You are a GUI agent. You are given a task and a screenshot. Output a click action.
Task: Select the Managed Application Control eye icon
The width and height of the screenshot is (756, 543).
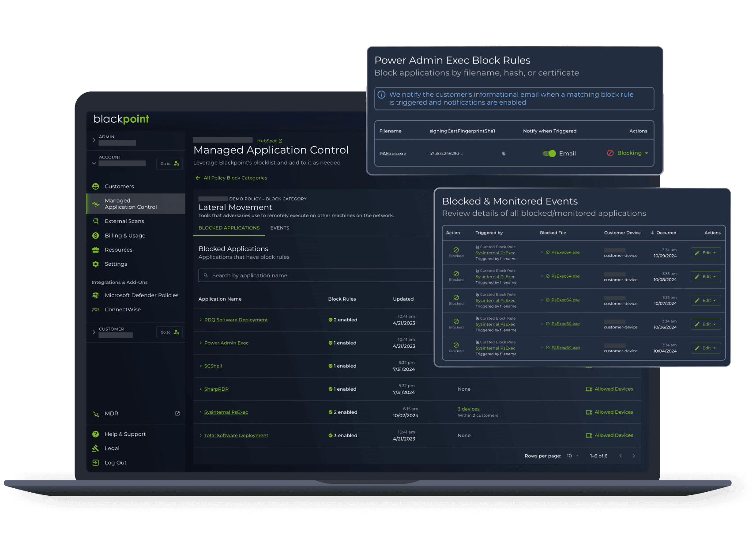(96, 204)
